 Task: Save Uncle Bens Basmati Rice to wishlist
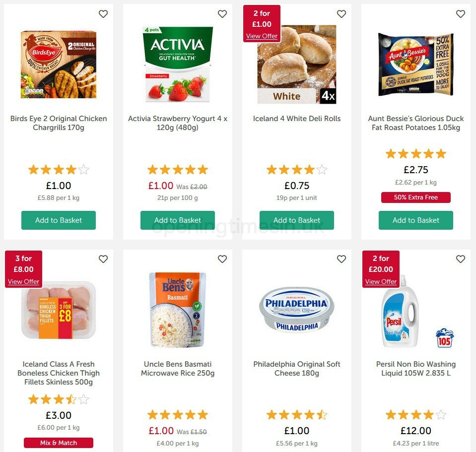222,259
